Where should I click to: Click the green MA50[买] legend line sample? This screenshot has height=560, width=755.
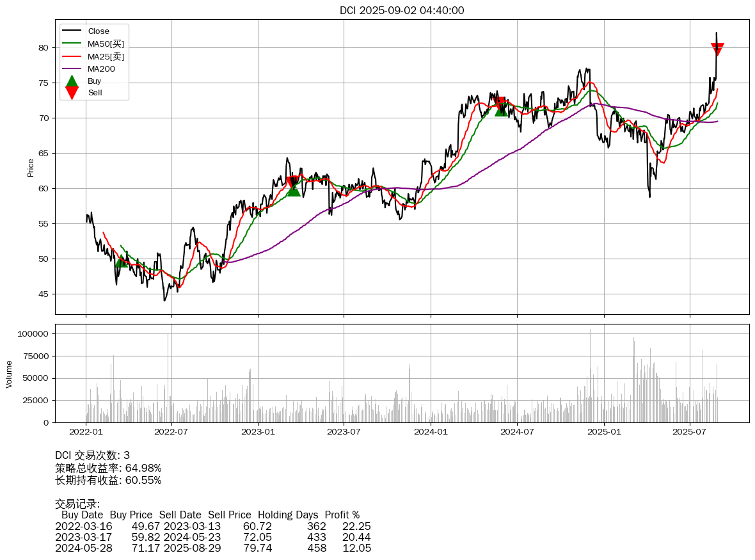(72, 44)
